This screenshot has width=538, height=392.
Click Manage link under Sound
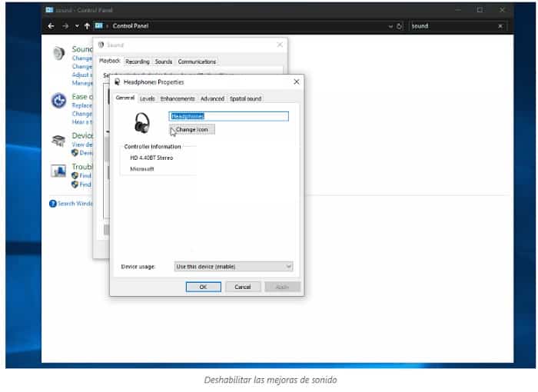[x=82, y=83]
